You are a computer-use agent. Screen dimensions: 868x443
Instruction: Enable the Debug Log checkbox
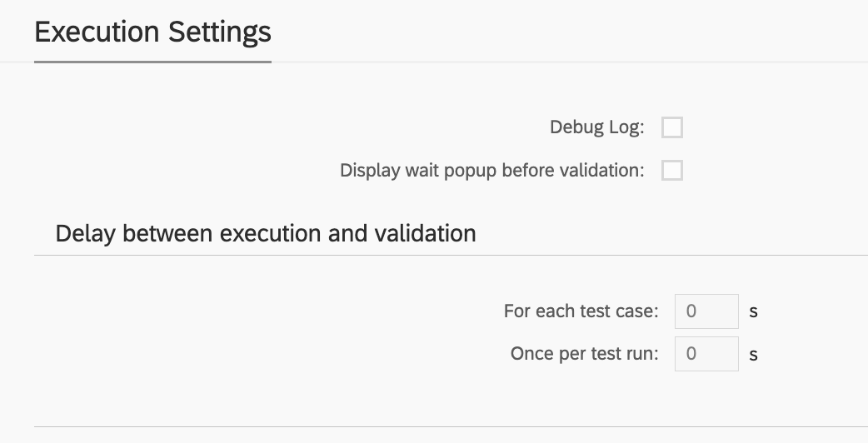point(671,127)
